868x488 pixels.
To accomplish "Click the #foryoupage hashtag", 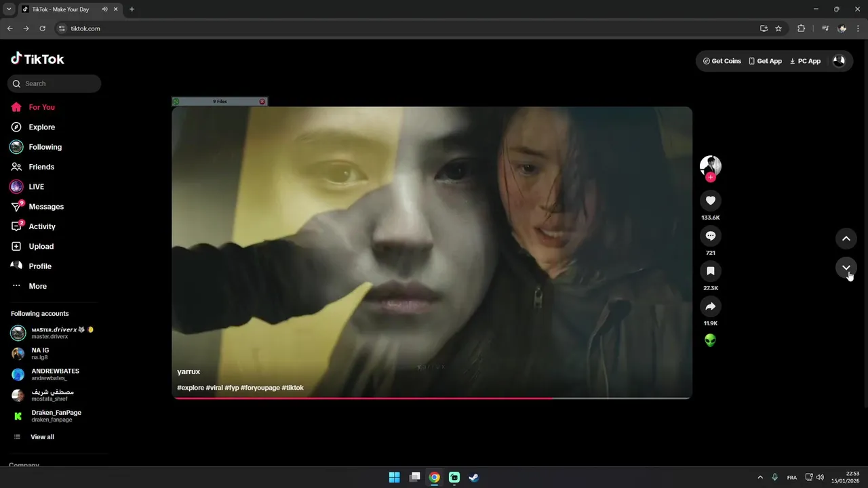I will point(260,388).
